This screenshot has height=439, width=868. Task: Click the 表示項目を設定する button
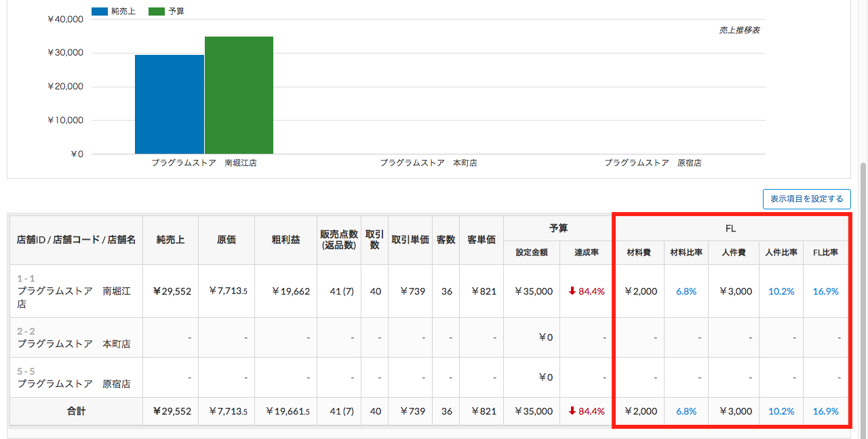[x=806, y=198]
